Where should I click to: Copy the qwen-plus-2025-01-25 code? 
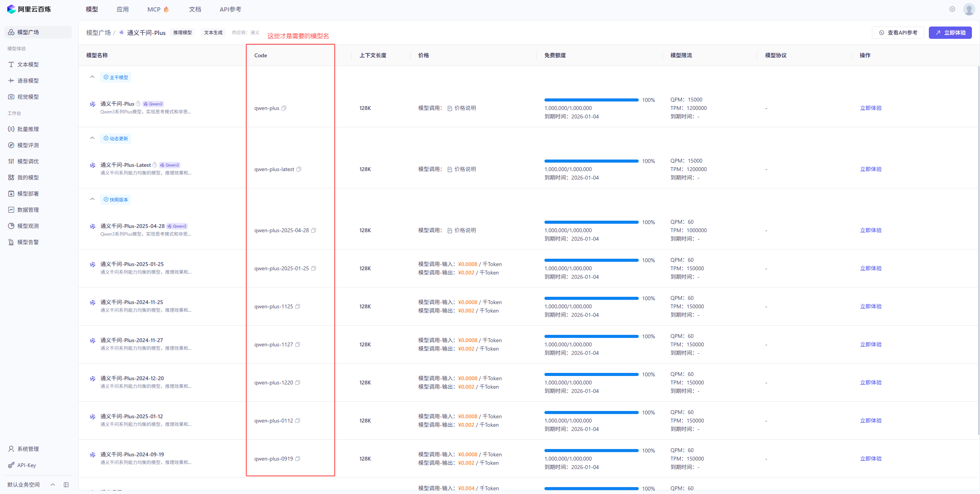click(x=314, y=268)
